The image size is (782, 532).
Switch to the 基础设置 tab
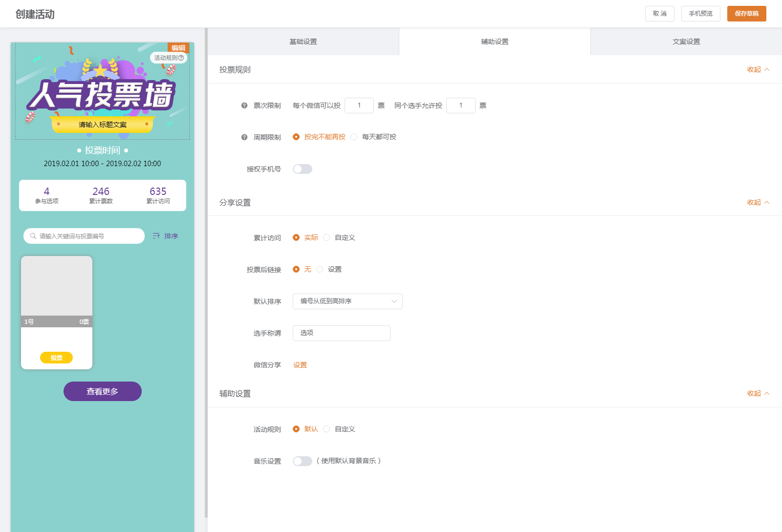pos(303,42)
